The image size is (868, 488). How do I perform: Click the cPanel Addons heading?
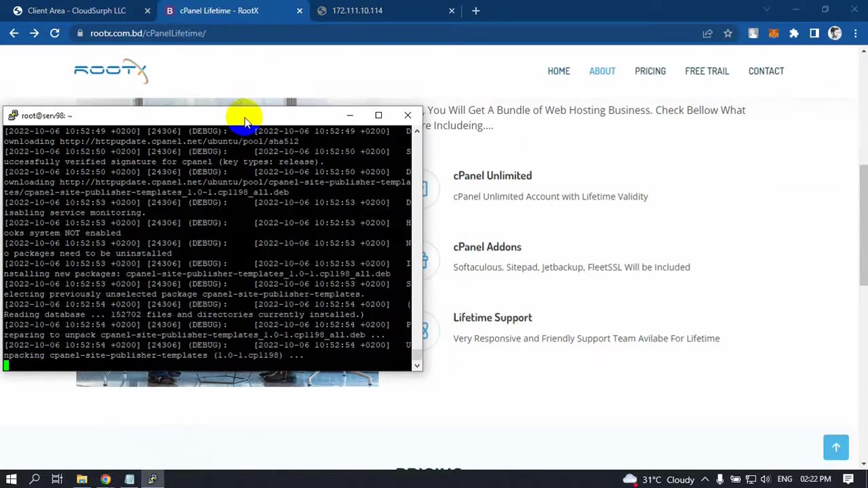coord(487,247)
